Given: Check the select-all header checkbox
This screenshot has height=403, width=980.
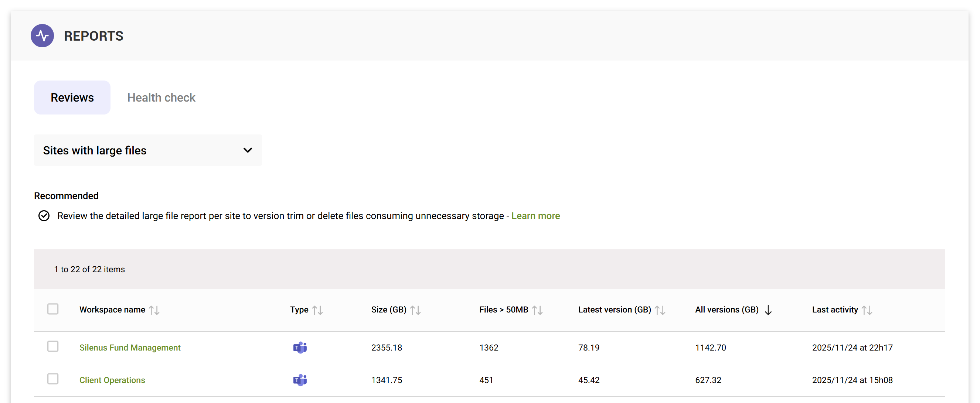Looking at the screenshot, I should click(x=53, y=309).
